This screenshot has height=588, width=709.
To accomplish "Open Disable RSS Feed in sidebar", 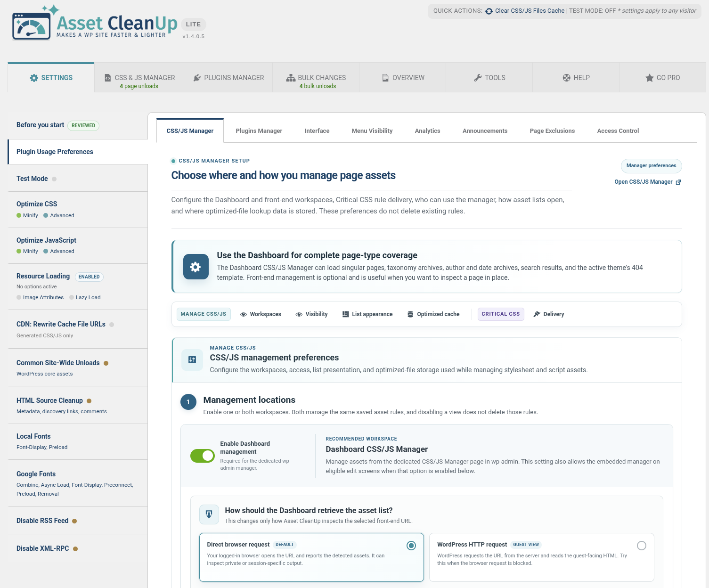I will tap(78, 521).
